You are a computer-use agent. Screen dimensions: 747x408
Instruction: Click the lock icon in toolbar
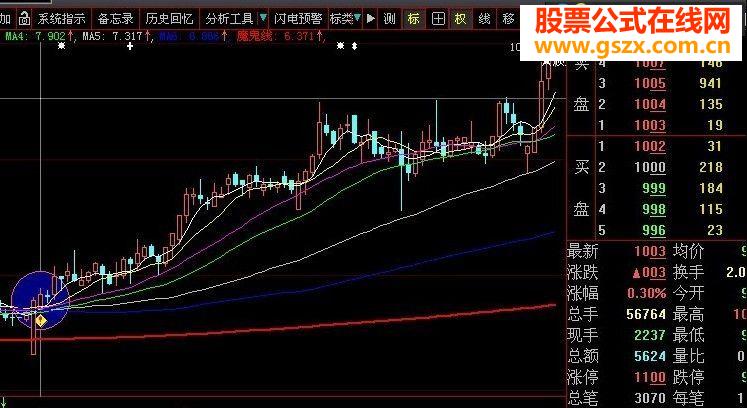(x=24, y=19)
